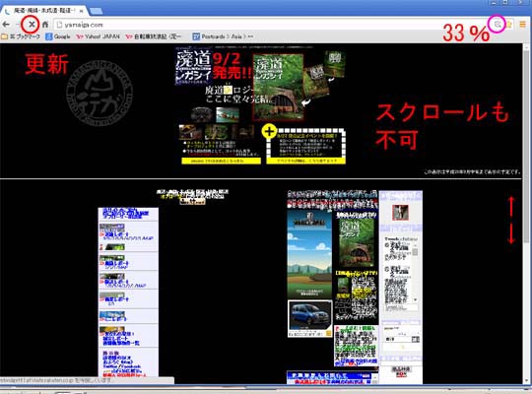Image resolution: width=532 pixels, height=394 pixels.
Task: Open the green book cover in right column
Action: (x=357, y=243)
